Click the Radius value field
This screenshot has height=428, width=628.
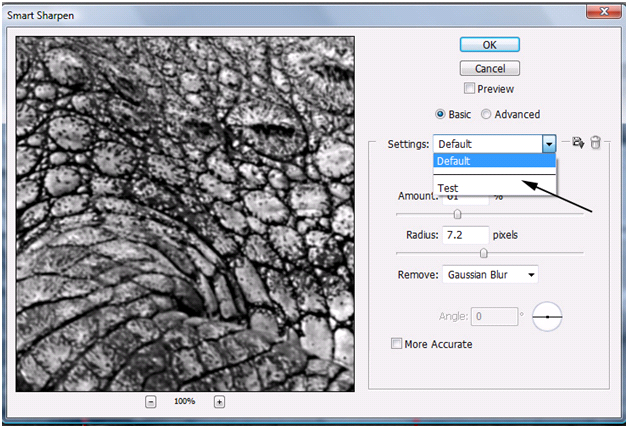point(465,235)
